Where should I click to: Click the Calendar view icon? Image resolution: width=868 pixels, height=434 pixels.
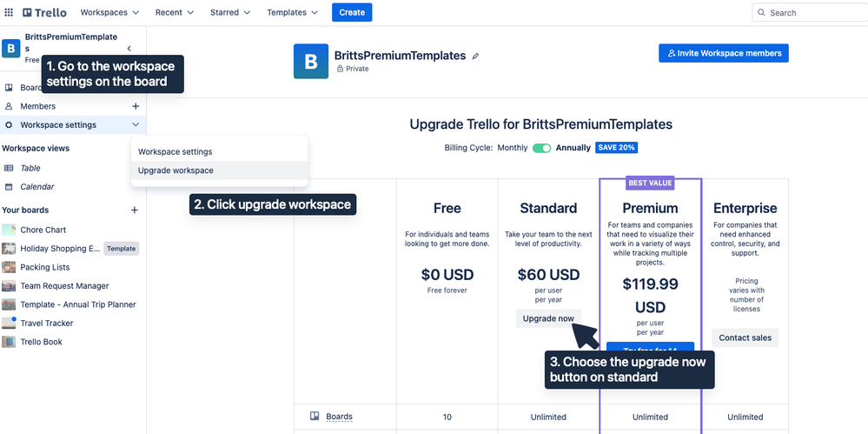click(9, 187)
